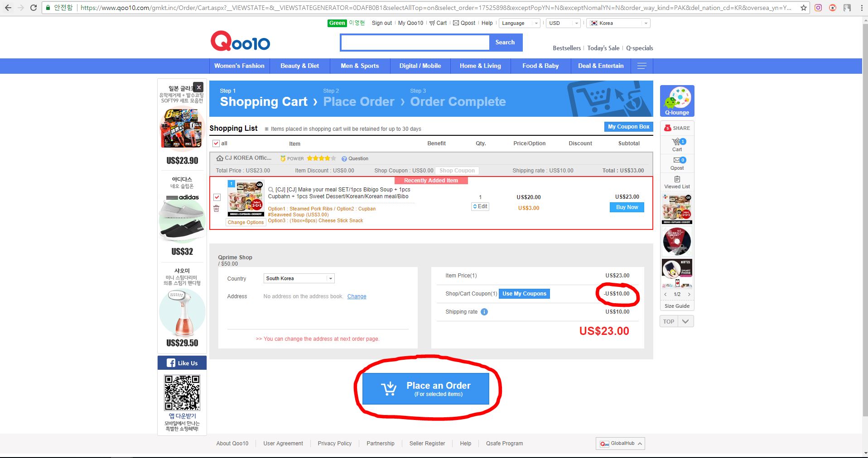The width and height of the screenshot is (868, 458).
Task: Open Today's Sale link
Action: (x=603, y=48)
